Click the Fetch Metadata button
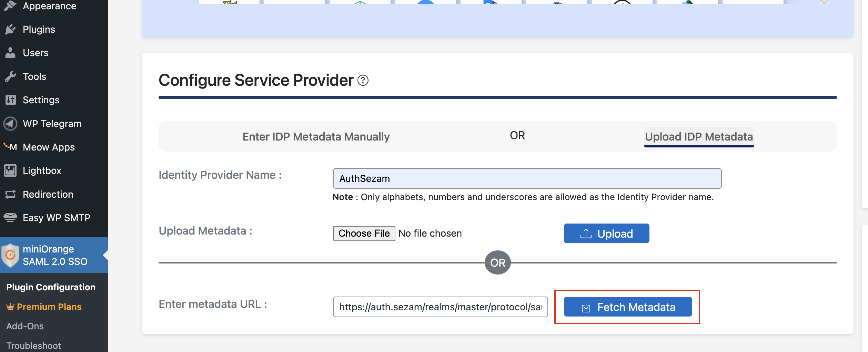Image resolution: width=868 pixels, height=352 pixels. [628, 307]
